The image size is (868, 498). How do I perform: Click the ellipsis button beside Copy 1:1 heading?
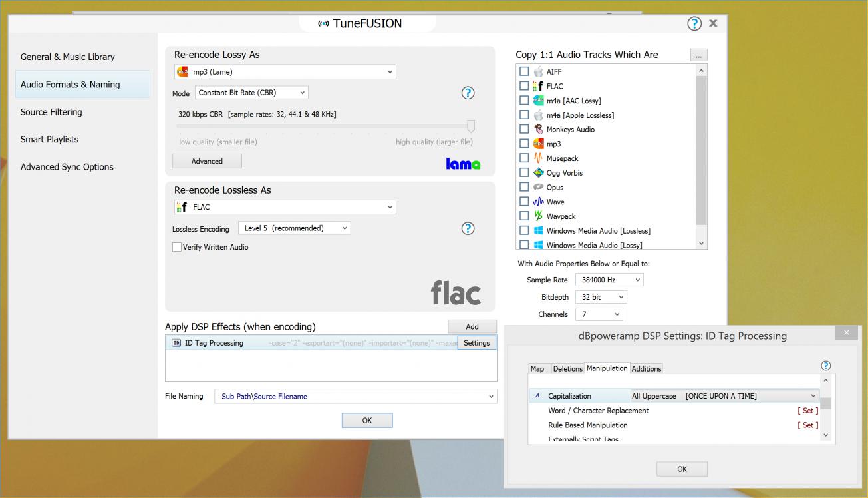pos(698,55)
